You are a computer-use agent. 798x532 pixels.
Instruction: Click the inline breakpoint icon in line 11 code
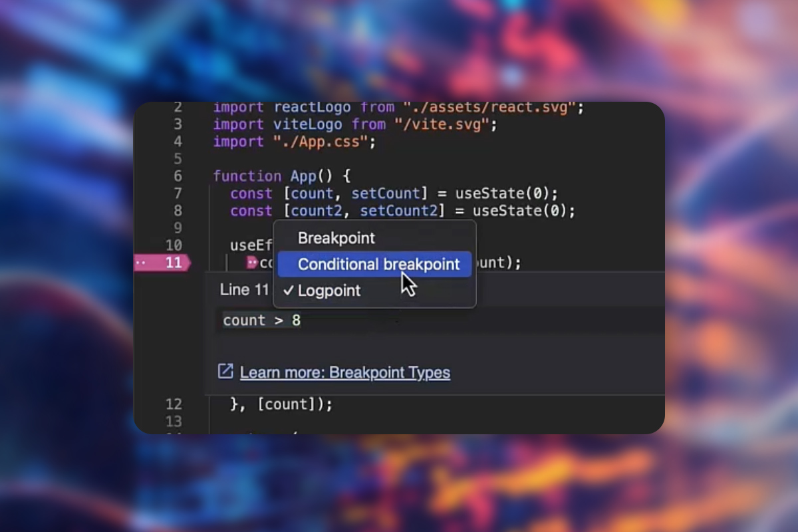[x=251, y=263]
